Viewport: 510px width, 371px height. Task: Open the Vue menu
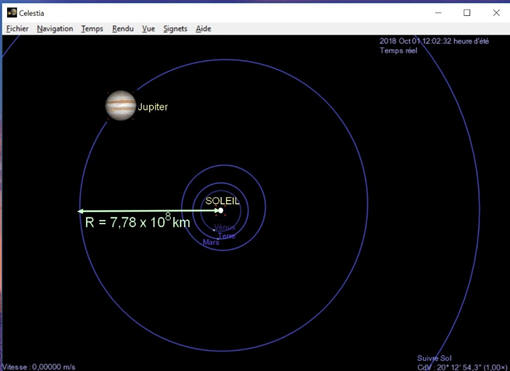[148, 29]
